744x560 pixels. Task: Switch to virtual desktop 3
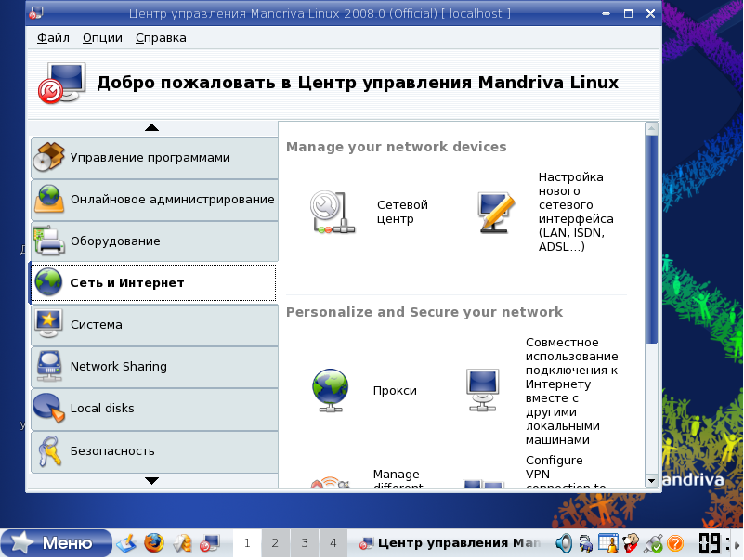click(x=304, y=543)
